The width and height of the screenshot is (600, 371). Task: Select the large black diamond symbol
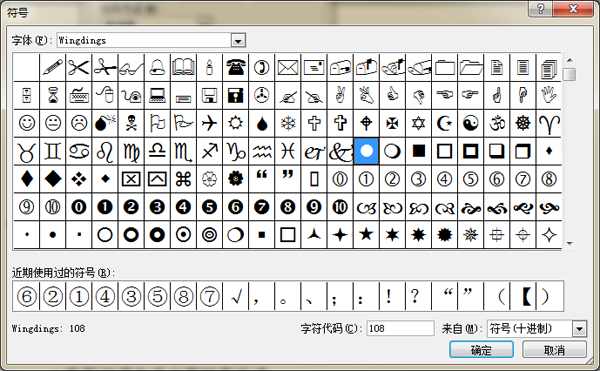53,179
